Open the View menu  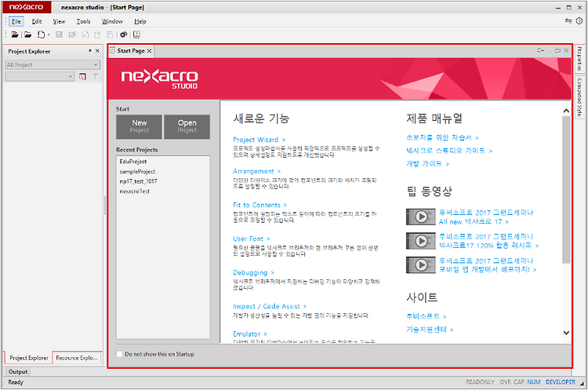click(59, 21)
